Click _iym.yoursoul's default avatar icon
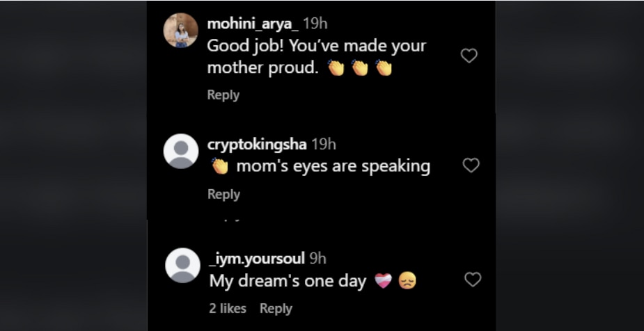 (x=182, y=265)
